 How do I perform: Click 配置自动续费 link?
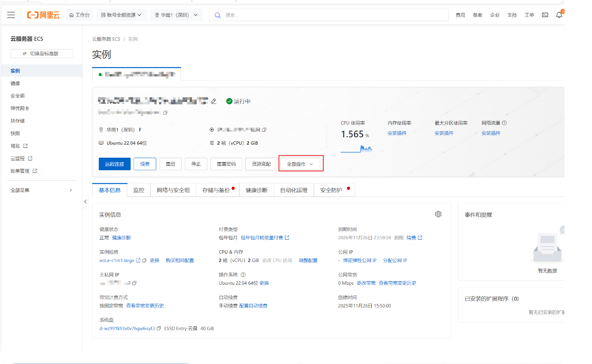pyautogui.click(x=253, y=306)
